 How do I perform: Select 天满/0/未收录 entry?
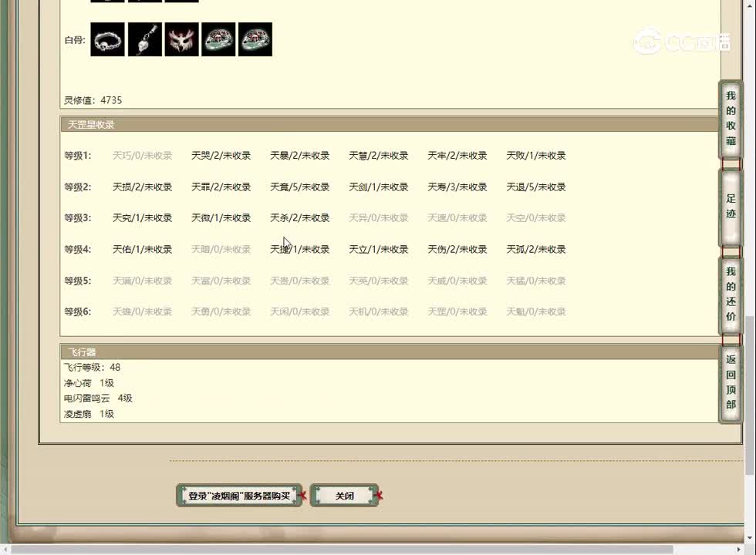click(142, 281)
